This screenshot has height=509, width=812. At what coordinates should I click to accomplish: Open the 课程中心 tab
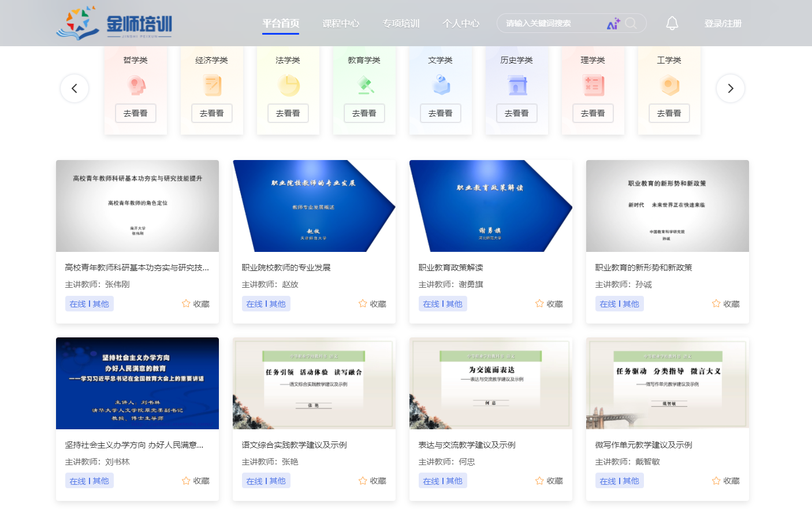[x=341, y=24]
